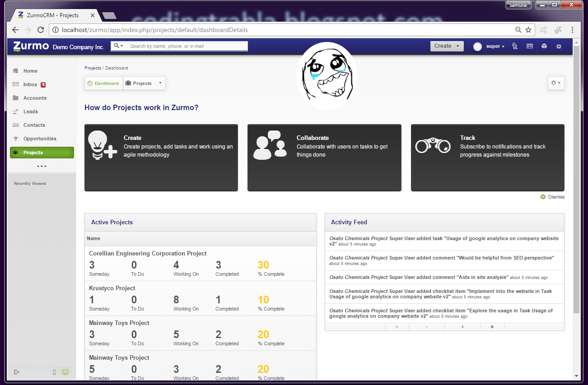Click the Track binoculars icon
The image size is (588, 385).
[433, 145]
